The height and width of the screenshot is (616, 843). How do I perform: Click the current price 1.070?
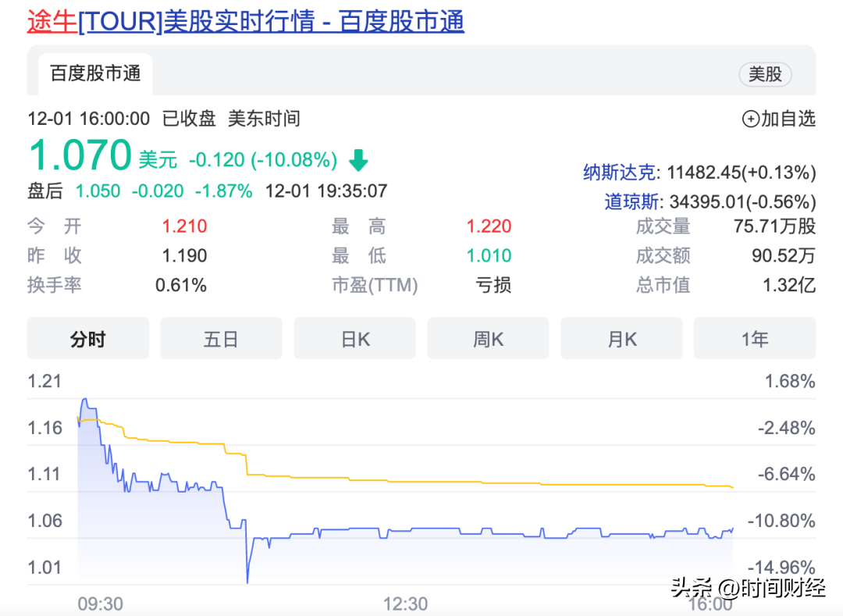point(80,155)
